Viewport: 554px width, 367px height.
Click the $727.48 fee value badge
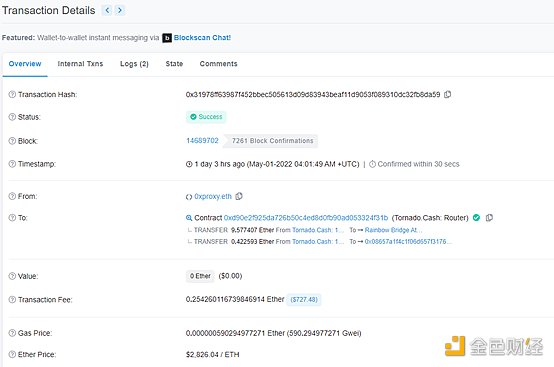coord(304,300)
